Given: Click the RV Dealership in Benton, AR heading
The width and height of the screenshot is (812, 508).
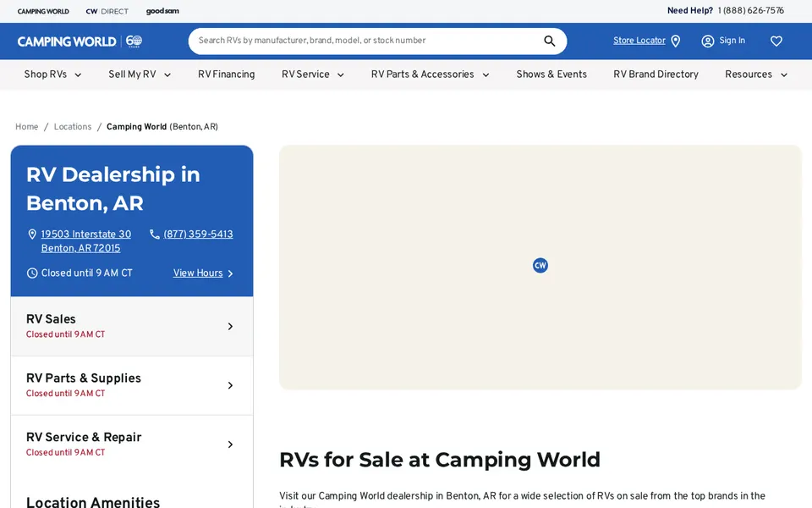Looking at the screenshot, I should pyautogui.click(x=112, y=189).
